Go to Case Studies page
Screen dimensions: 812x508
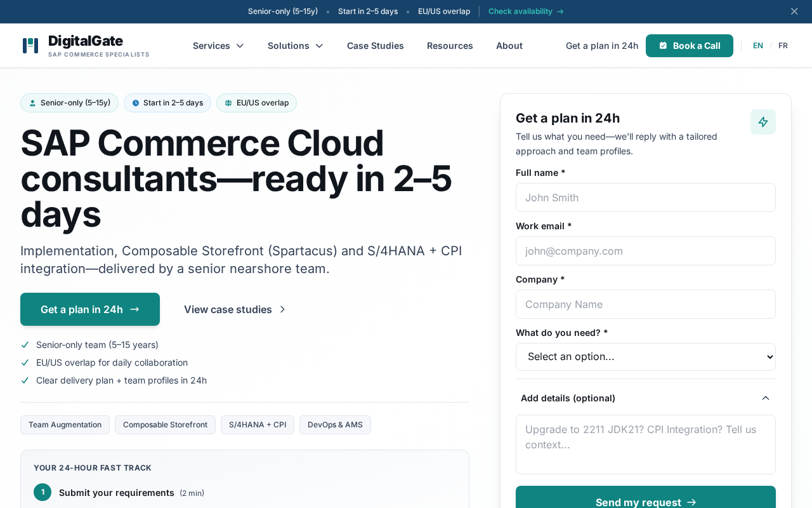click(375, 46)
